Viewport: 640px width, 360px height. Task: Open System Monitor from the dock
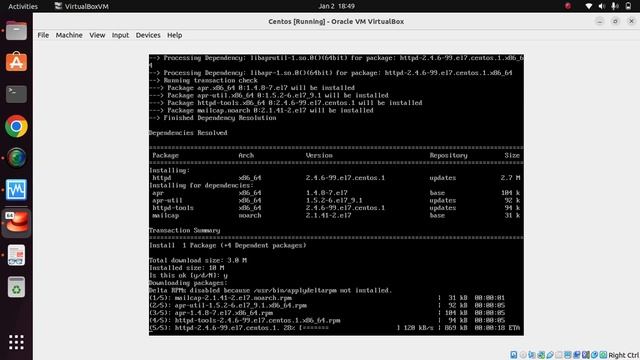coord(16,190)
